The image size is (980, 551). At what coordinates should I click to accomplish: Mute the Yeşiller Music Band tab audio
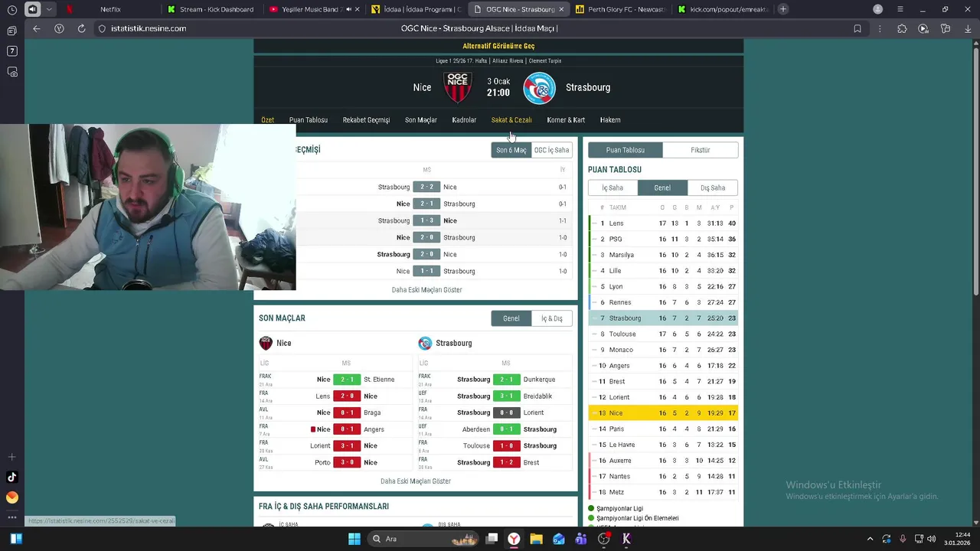point(348,9)
